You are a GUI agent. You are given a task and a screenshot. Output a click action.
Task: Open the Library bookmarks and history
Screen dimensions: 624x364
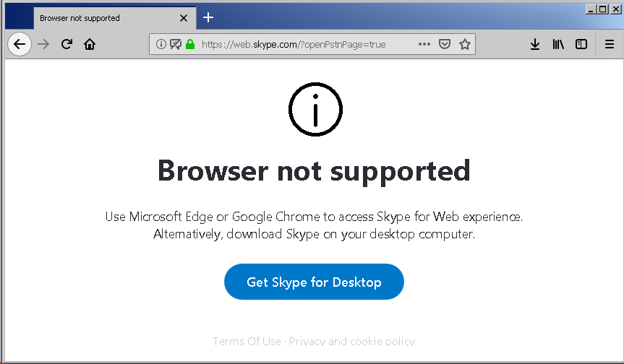[x=558, y=44]
